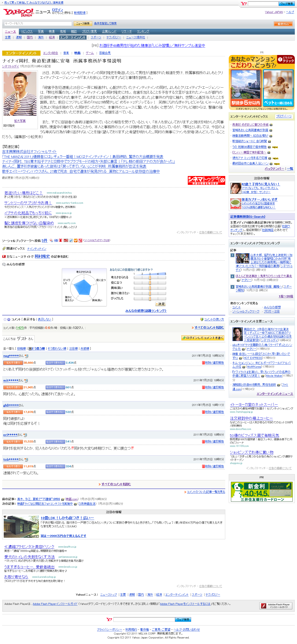Open 条件を指定して検索 link
The height and width of the screenshot is (644, 297).
105,23
